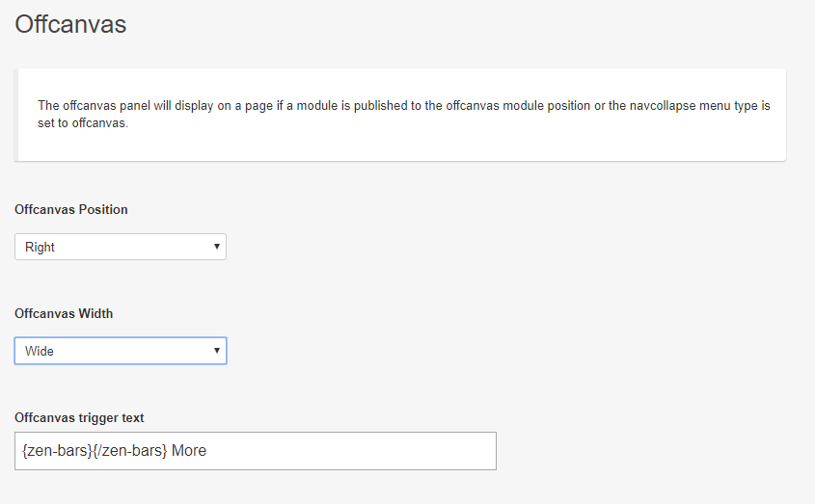Viewport: 815px width, 504px height.
Task: Select the 'Right' value text in Position box
Action: pyautogui.click(x=40, y=248)
